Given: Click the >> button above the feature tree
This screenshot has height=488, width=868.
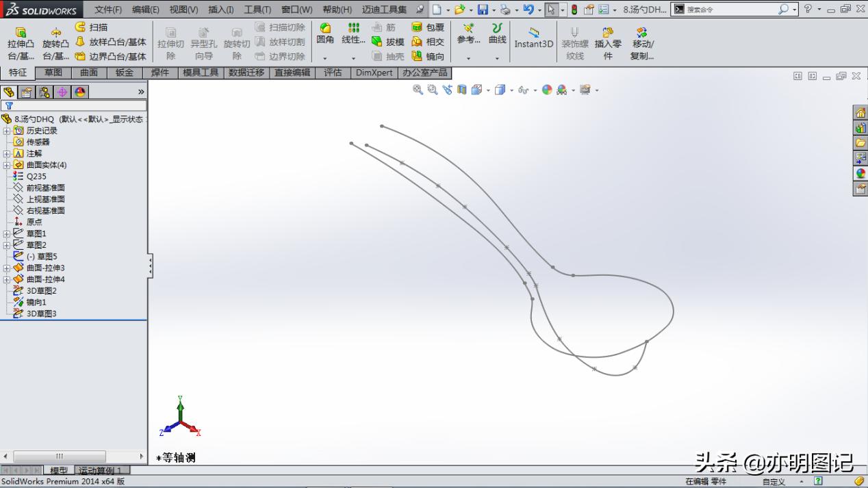Looking at the screenshot, I should 141,90.
